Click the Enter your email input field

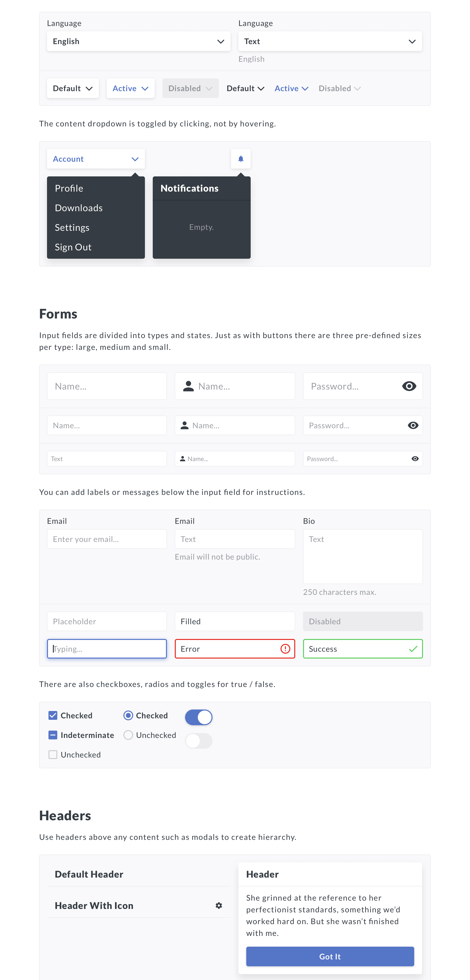coord(107,539)
